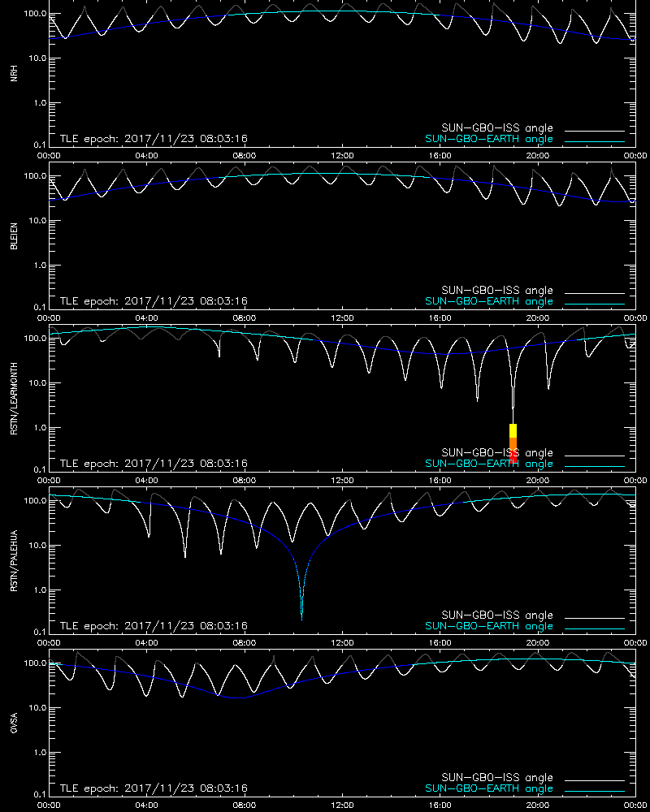The width and height of the screenshot is (650, 812).
Task: Click the OVSA y-axis label
Action: click(14, 723)
